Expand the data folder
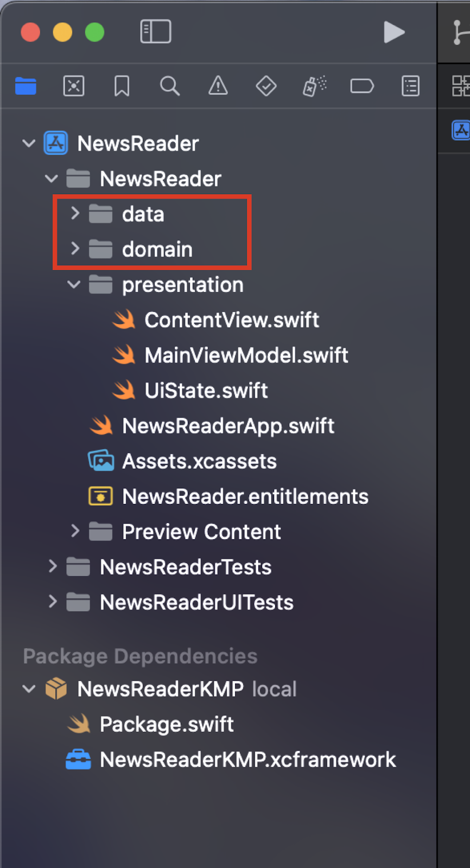 pyautogui.click(x=75, y=214)
